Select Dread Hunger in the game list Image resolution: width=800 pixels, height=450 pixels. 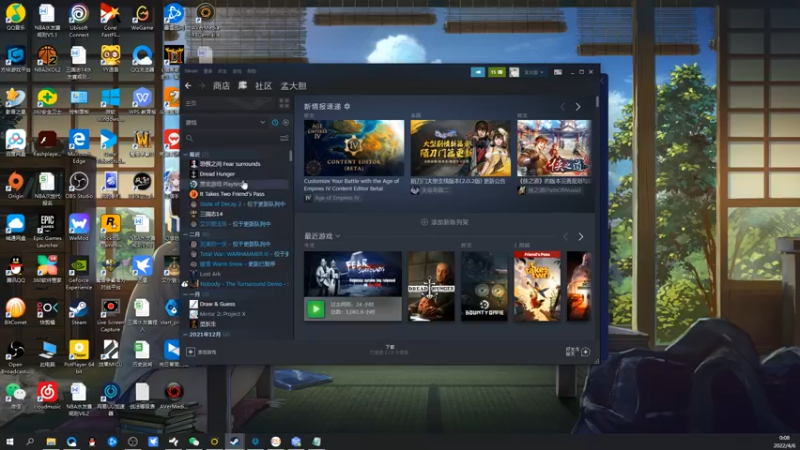pyautogui.click(x=217, y=174)
